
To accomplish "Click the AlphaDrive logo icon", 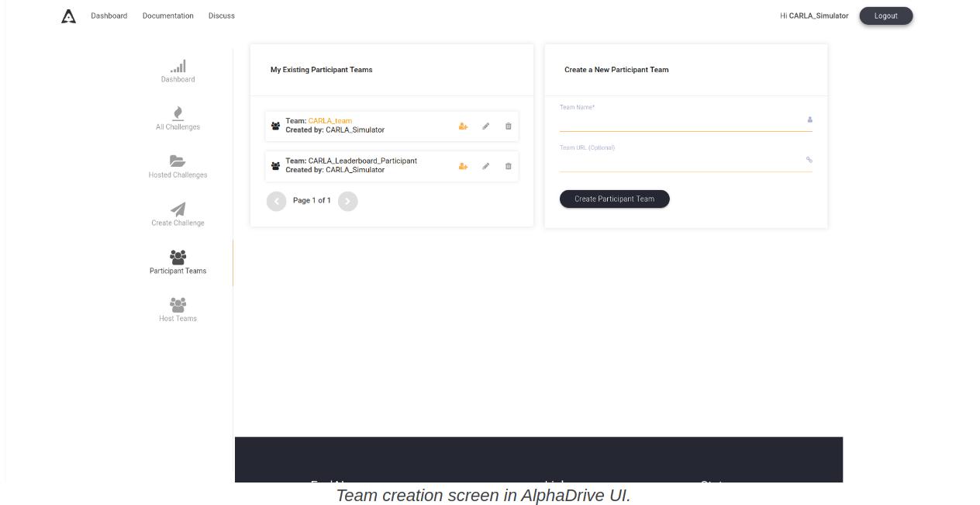I will tap(68, 16).
